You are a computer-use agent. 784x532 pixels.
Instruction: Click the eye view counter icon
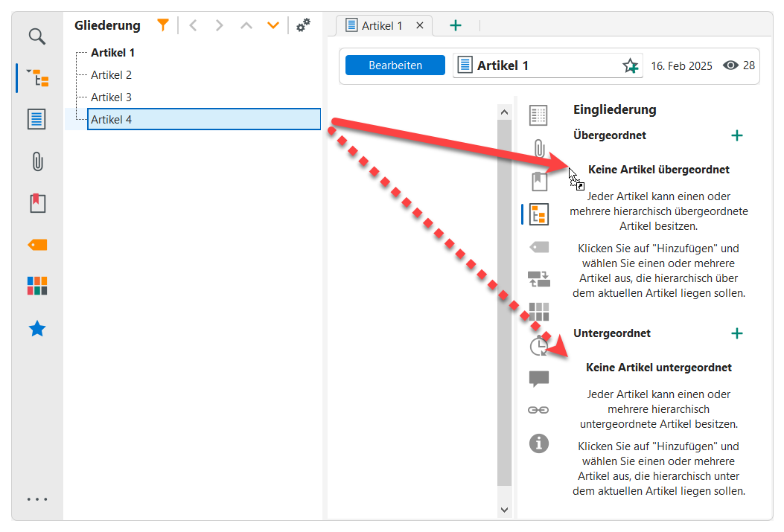tap(730, 65)
